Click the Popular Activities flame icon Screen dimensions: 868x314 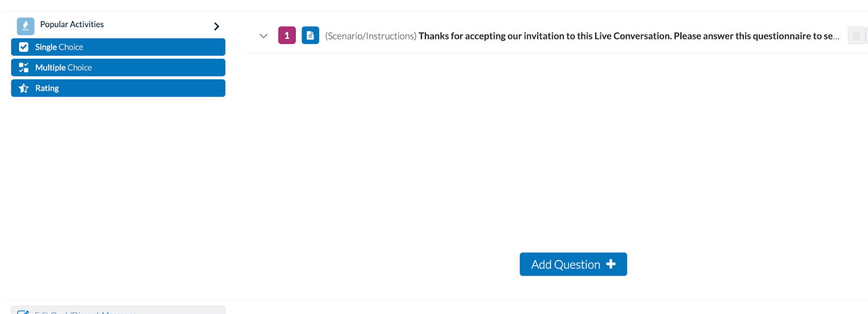(25, 26)
